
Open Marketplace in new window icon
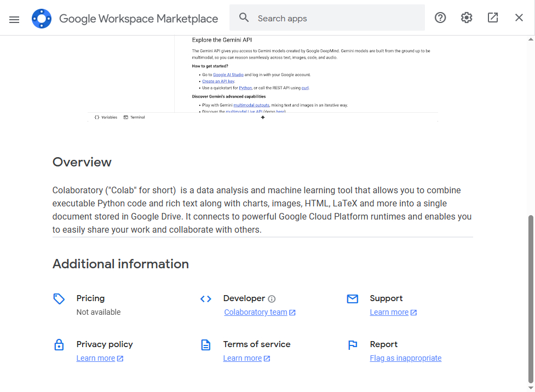point(493,18)
